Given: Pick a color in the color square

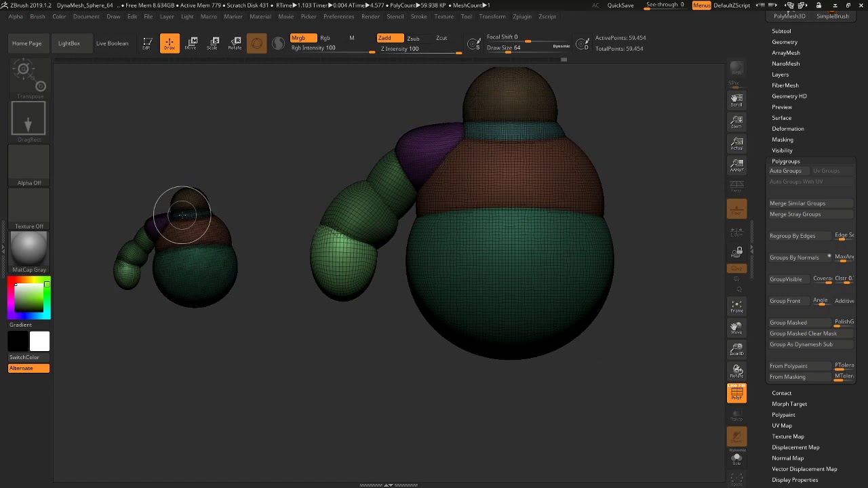Looking at the screenshot, I should (29, 299).
